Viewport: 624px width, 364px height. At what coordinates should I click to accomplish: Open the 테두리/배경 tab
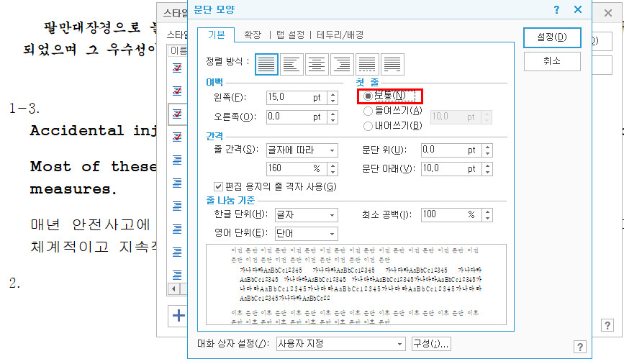point(340,35)
